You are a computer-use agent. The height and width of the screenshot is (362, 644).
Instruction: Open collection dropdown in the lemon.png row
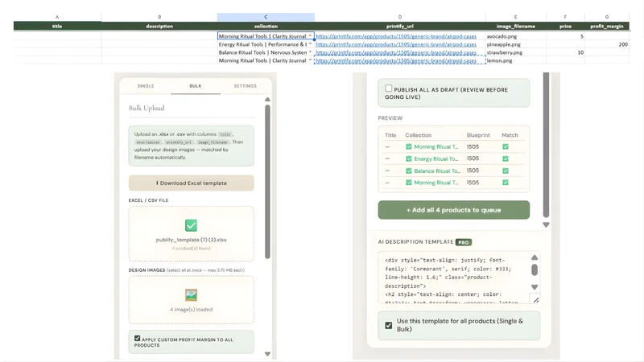coord(310,60)
